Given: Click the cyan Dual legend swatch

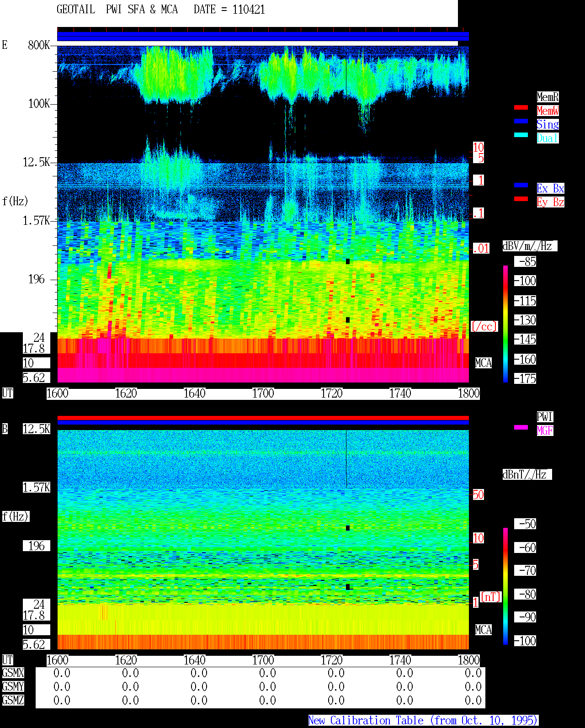Looking at the screenshot, I should coord(521,135).
